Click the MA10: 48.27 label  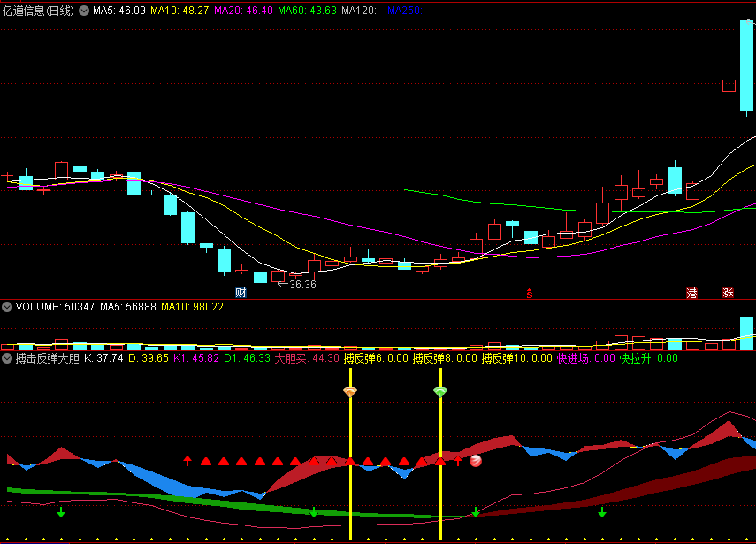click(x=179, y=11)
